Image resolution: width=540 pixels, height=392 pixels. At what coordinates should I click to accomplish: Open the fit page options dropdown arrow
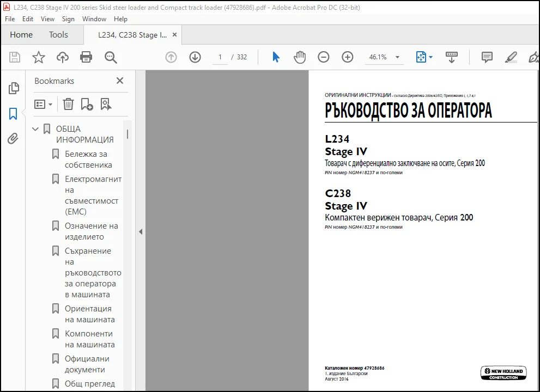[x=430, y=57]
